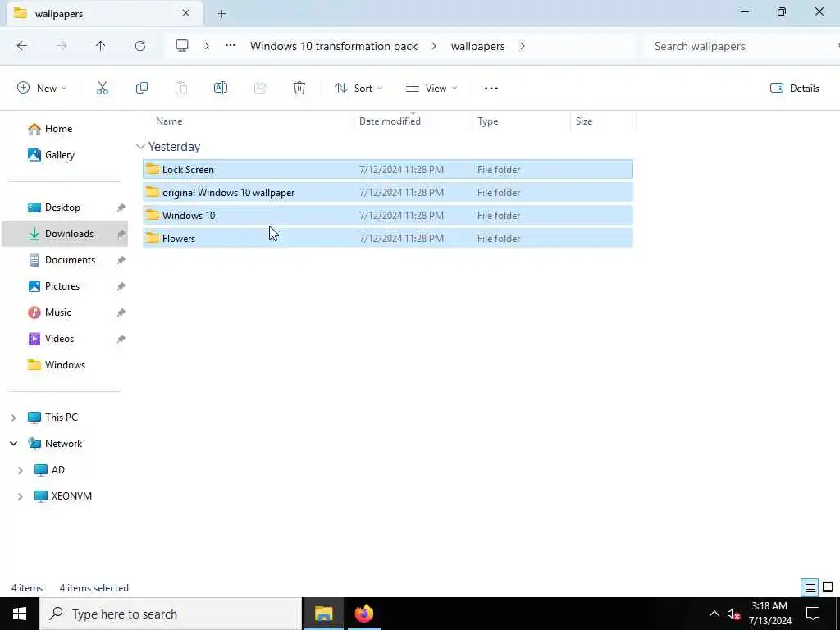The height and width of the screenshot is (630, 840).
Task: Show hidden system tray icons
Action: pyautogui.click(x=714, y=614)
